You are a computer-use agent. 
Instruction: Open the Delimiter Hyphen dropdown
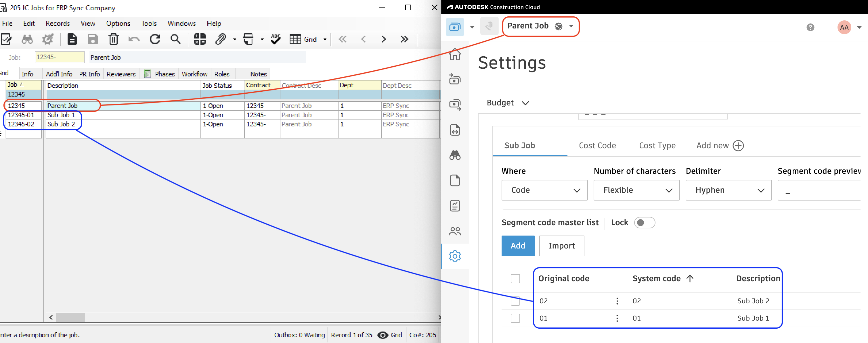729,190
